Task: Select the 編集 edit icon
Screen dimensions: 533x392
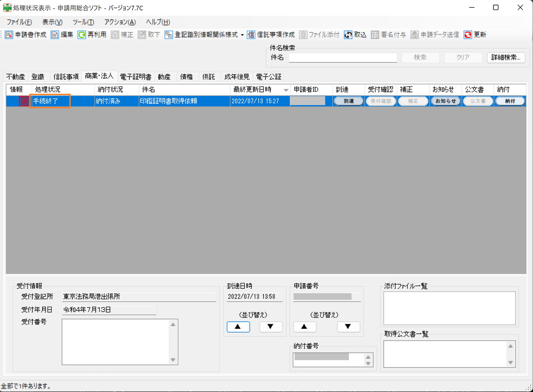Action: (62, 35)
